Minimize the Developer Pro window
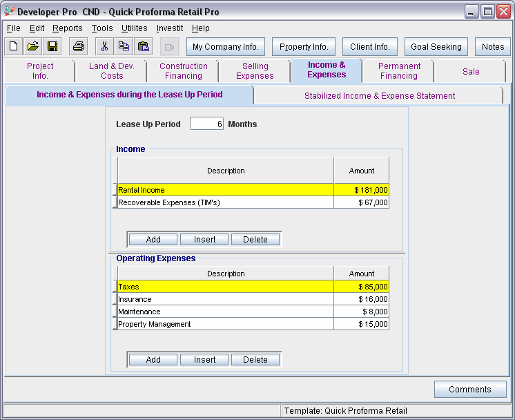This screenshot has width=515, height=420. (471, 12)
